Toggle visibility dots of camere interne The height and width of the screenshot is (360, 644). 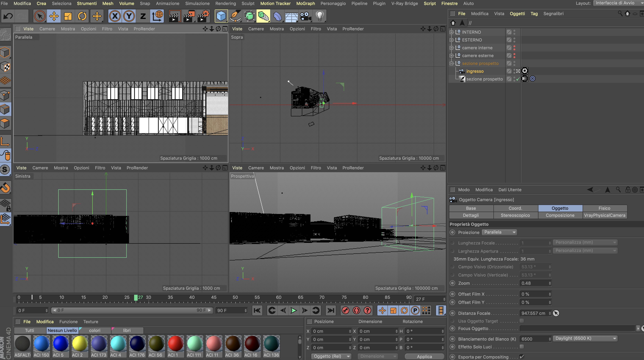514,48
